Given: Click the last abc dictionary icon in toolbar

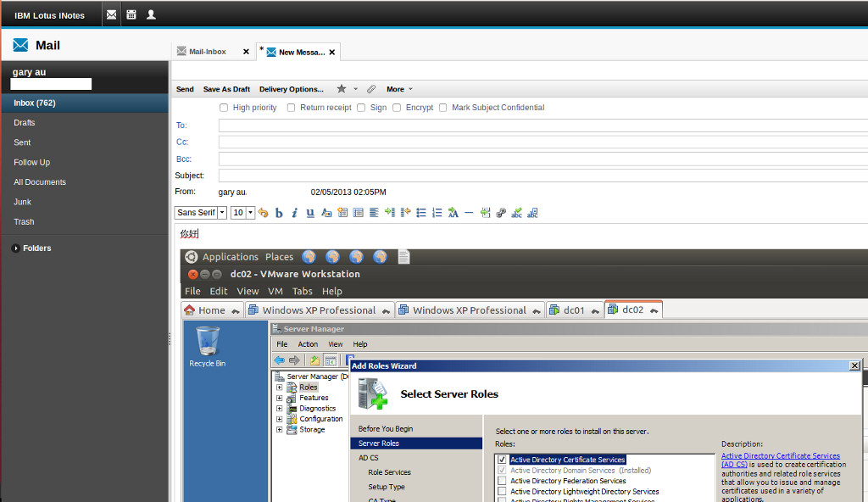Looking at the screenshot, I should (532, 213).
